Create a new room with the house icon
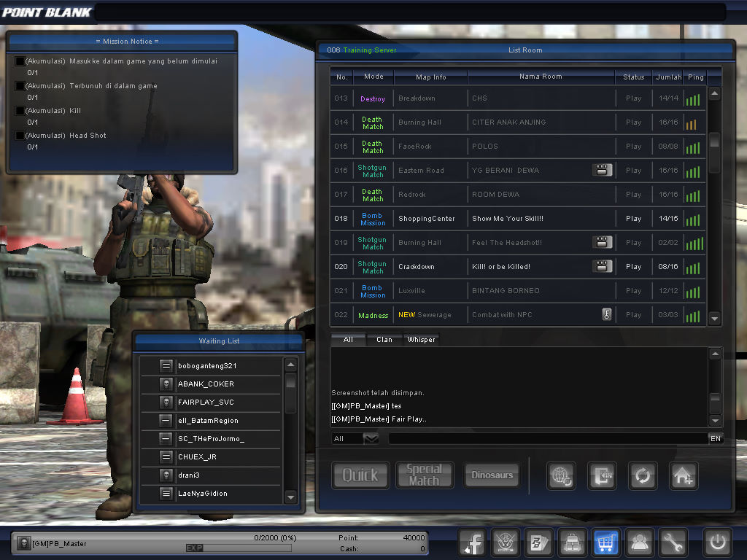 coord(684,475)
